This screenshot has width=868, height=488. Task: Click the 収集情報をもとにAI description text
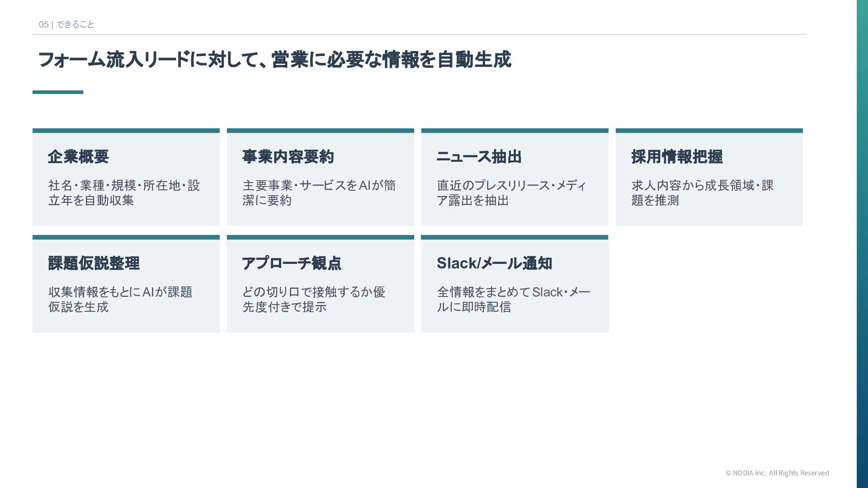coord(120,300)
